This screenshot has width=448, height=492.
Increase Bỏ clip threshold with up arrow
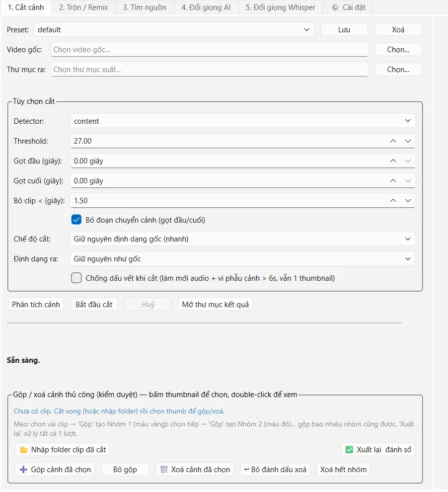[393, 200]
